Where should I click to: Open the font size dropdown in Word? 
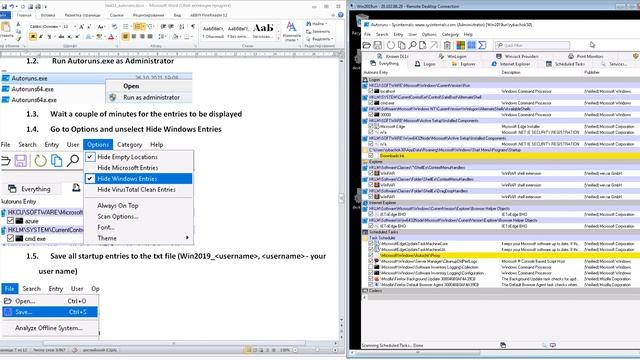tap(75, 27)
